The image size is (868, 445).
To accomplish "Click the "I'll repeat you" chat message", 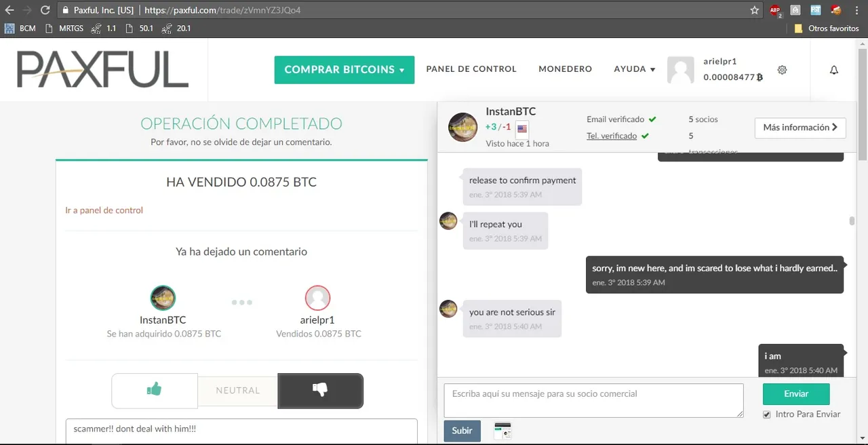I will click(505, 231).
